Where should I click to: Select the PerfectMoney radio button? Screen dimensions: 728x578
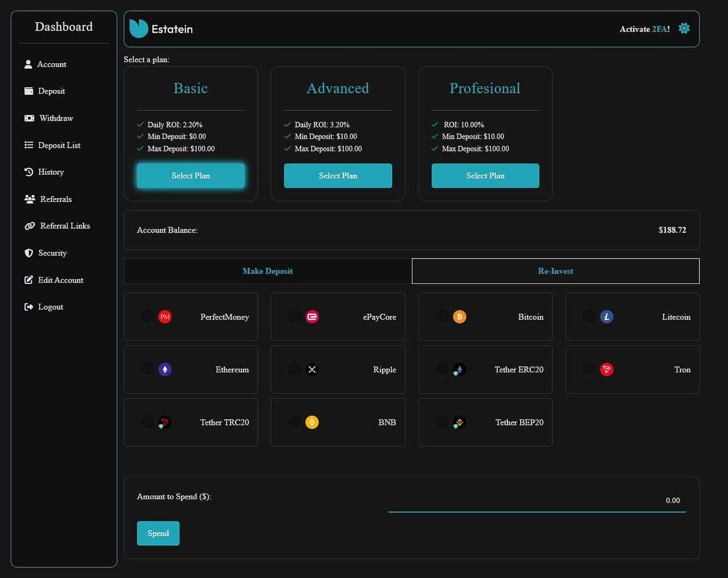click(x=147, y=317)
